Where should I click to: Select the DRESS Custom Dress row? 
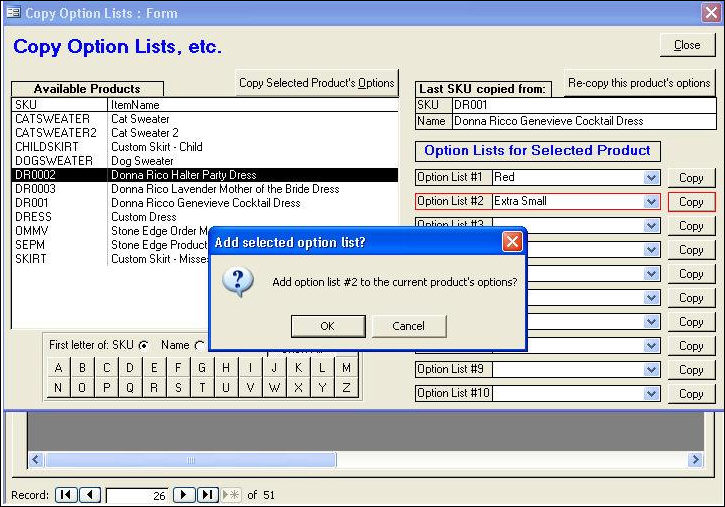[x=204, y=217]
